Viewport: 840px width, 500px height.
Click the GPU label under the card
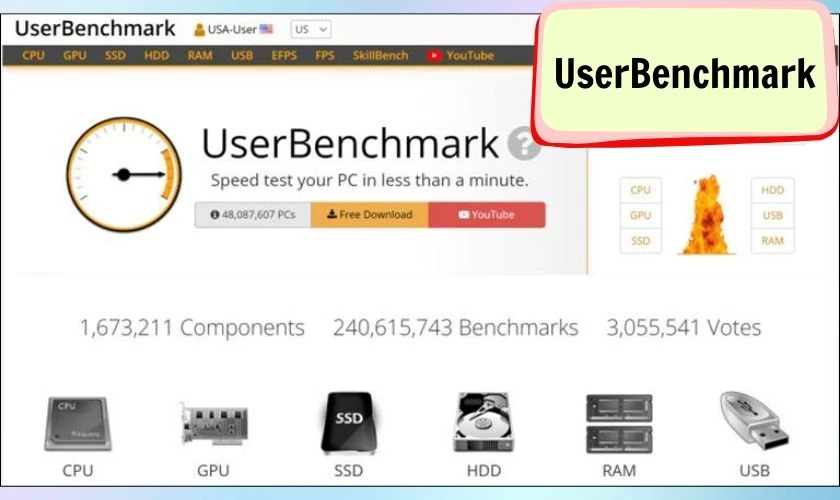[213, 471]
